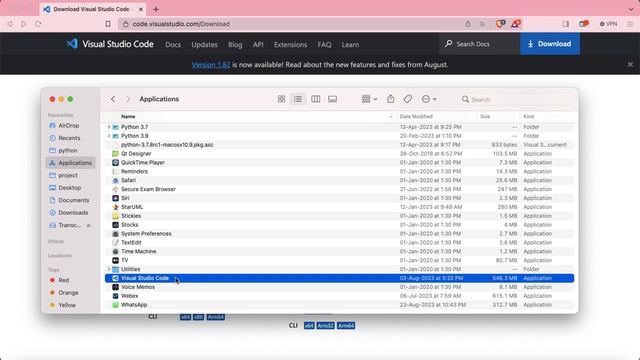Image resolution: width=640 pixels, height=360 pixels.
Task: Select the Reminders row
Action: [340, 171]
